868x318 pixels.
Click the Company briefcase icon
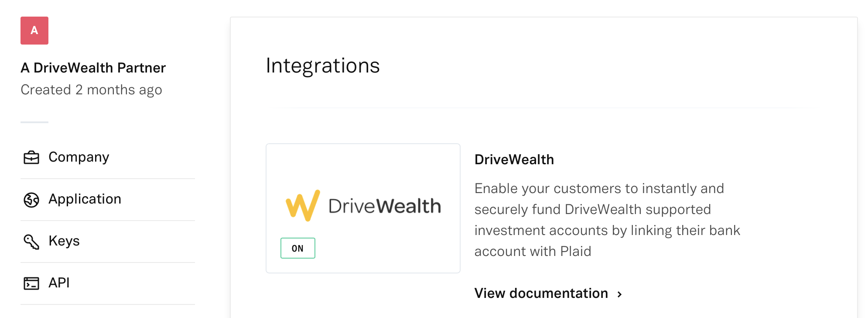tap(31, 157)
